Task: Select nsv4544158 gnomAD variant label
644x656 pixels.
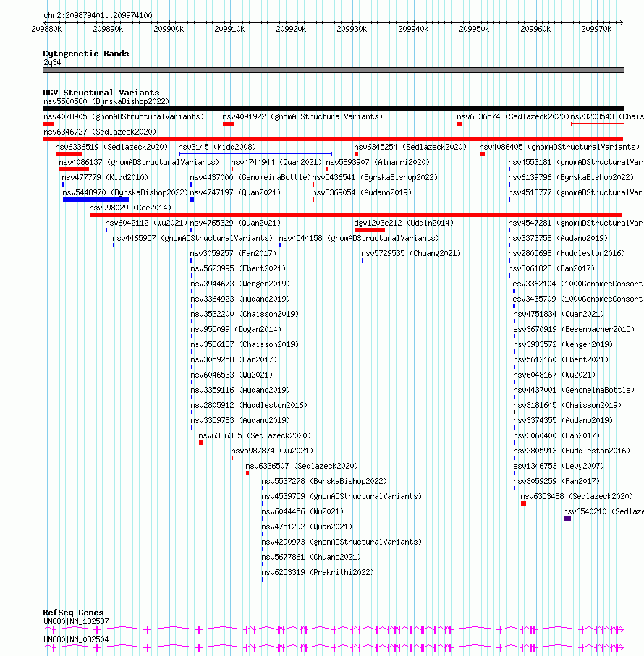Action: tap(359, 238)
